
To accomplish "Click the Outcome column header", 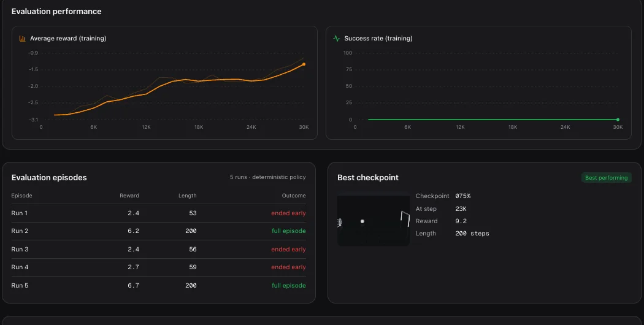I will click(x=294, y=196).
